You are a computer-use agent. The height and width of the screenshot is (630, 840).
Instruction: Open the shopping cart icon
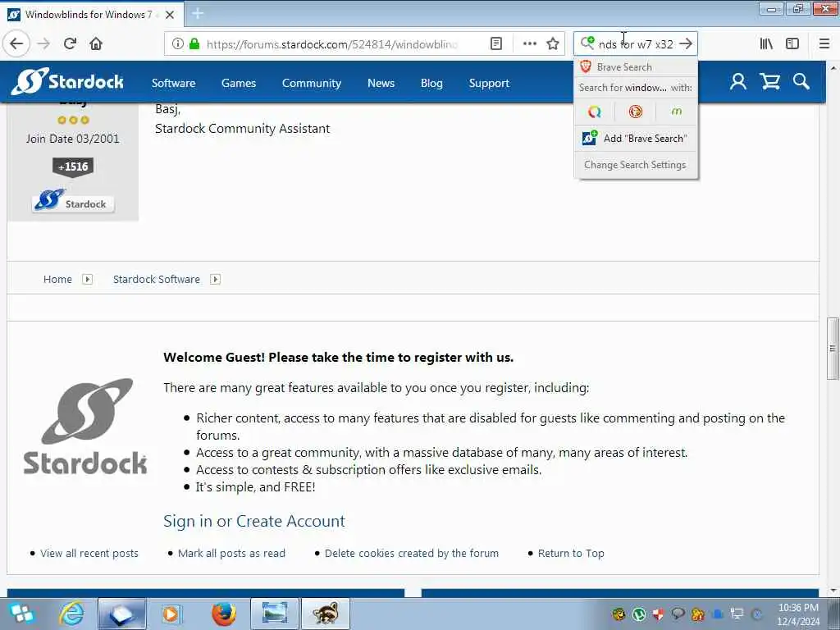point(769,81)
